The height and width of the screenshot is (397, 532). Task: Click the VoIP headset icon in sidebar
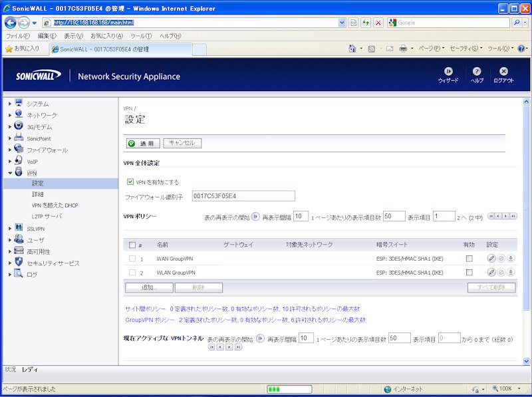pos(19,160)
